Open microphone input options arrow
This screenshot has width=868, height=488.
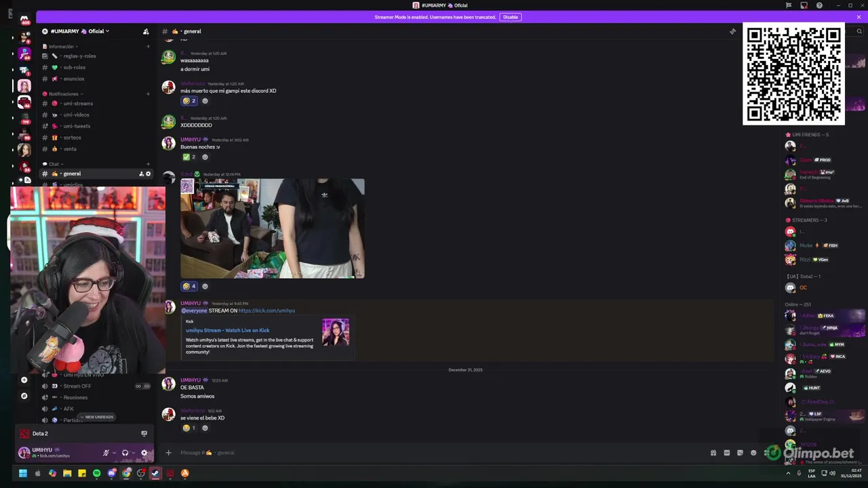click(114, 453)
